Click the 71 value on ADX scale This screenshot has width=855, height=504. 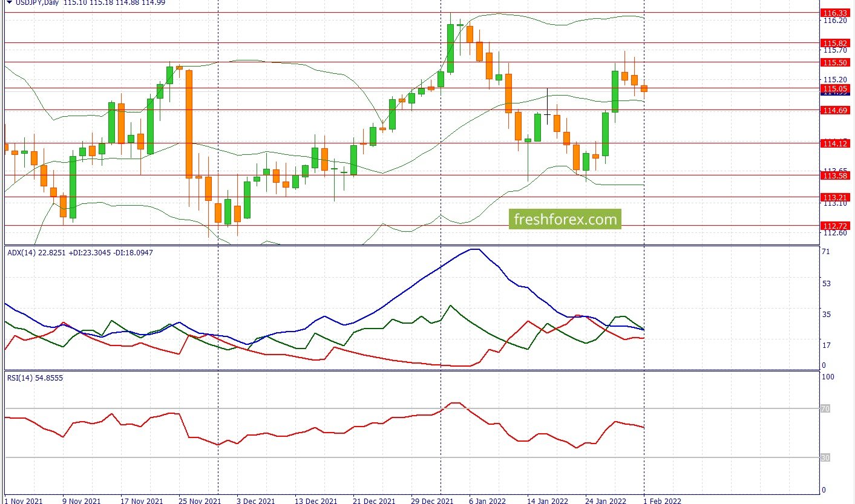click(x=827, y=251)
